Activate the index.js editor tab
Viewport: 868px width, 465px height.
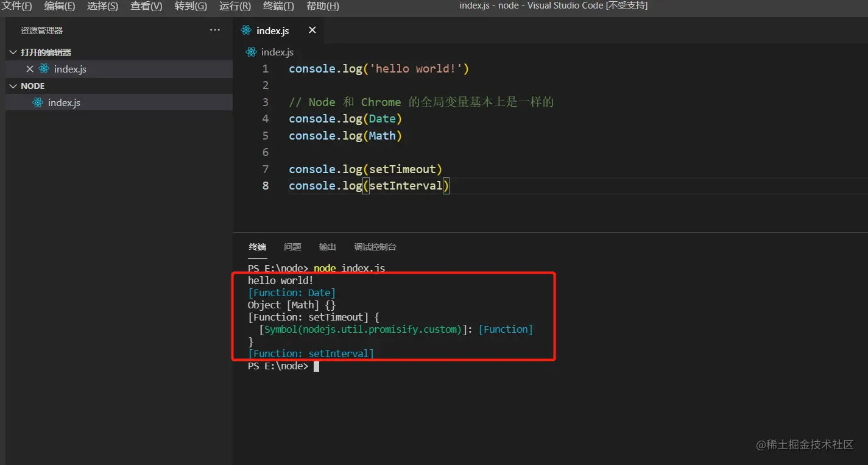pos(278,30)
